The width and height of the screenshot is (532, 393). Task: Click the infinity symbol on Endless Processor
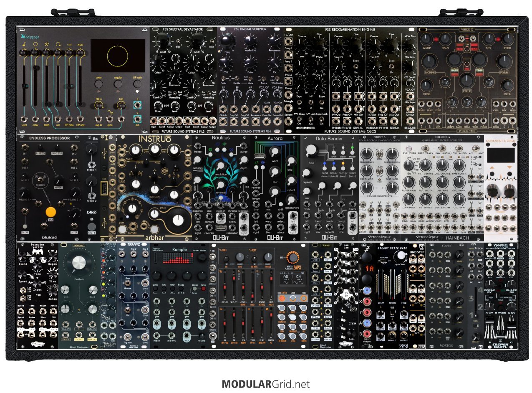coord(50,219)
